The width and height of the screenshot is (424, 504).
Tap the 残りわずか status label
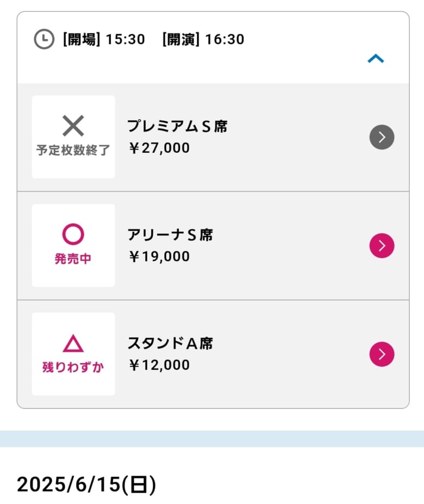73,368
